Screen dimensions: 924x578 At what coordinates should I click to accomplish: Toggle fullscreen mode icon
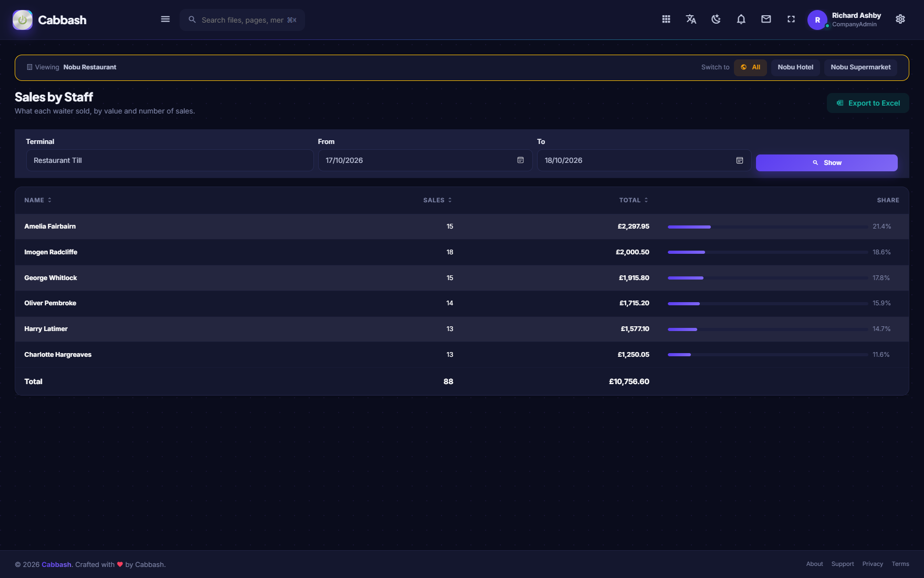point(791,19)
